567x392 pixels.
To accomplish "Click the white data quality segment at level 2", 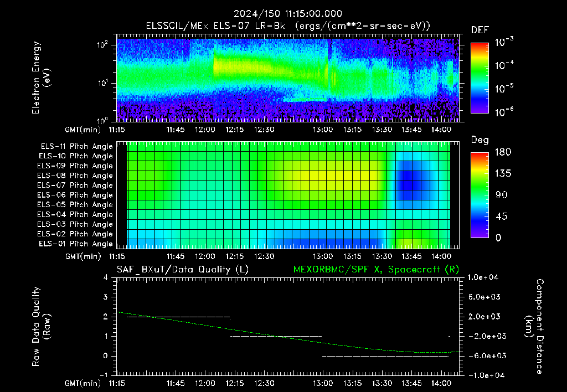I will click(179, 317).
